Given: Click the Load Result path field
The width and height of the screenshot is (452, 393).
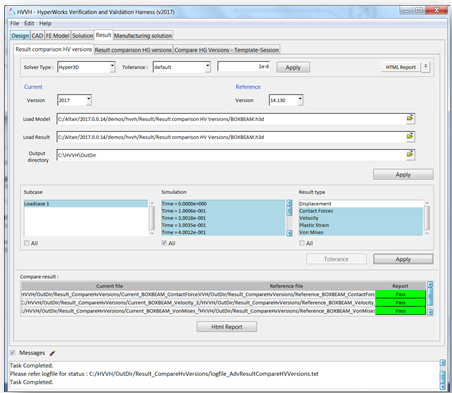Looking at the screenshot, I should (231, 137).
